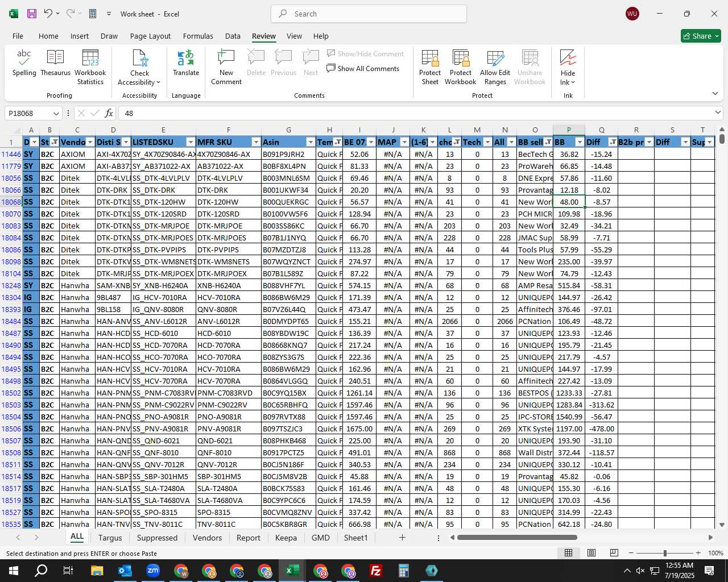Click the Windows search taskbar icon

[x=41, y=571]
